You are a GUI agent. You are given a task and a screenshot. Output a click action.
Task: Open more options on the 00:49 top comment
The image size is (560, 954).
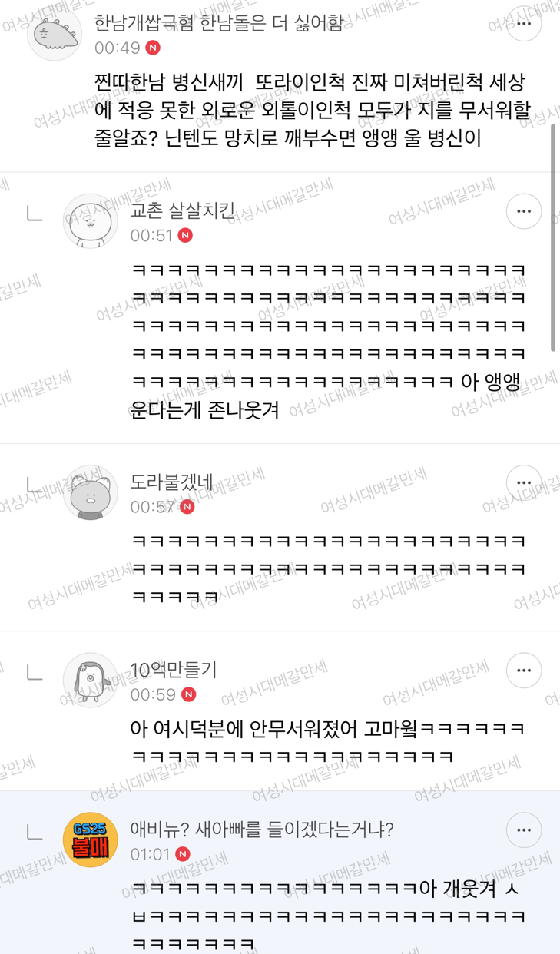click(x=524, y=24)
